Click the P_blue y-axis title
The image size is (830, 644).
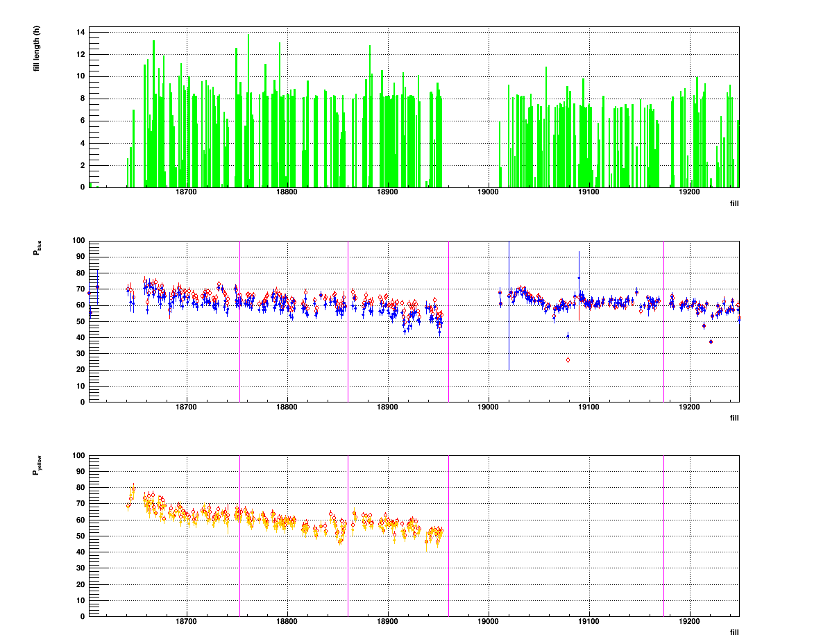tap(37, 248)
